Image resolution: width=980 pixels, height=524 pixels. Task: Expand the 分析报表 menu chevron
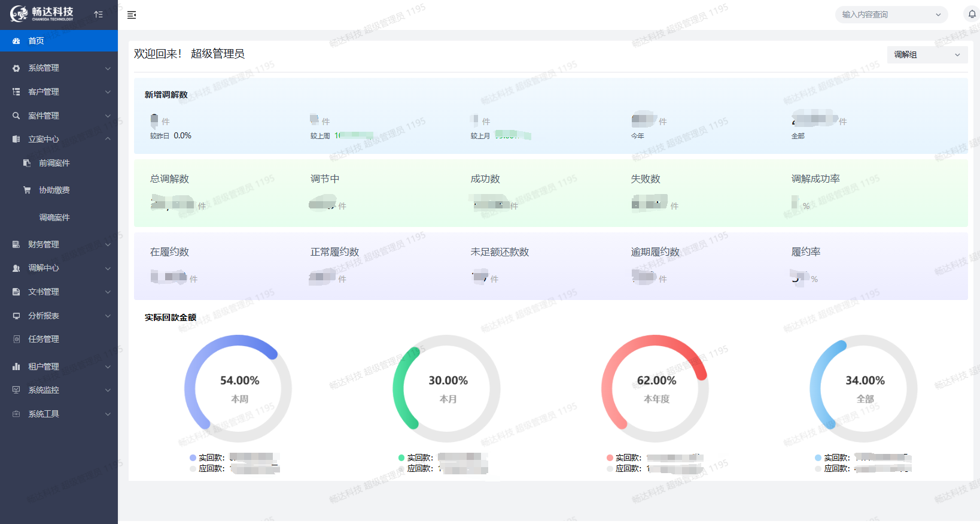tap(108, 316)
